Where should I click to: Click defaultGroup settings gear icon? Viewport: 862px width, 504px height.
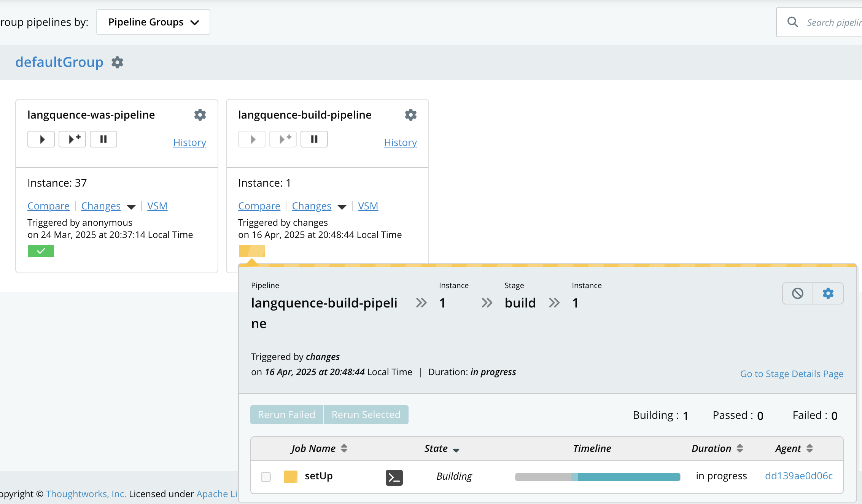117,62
